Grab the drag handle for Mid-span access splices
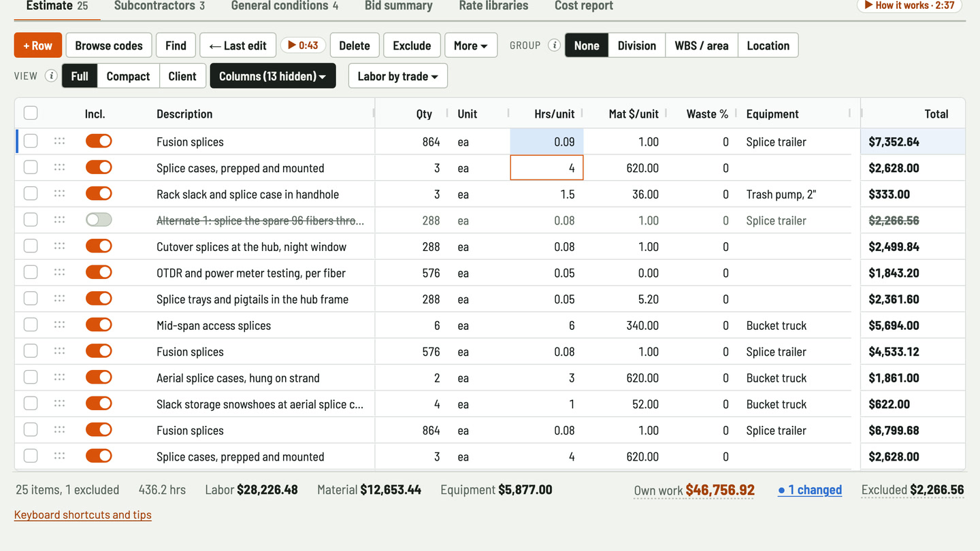The width and height of the screenshot is (980, 551). click(x=59, y=325)
